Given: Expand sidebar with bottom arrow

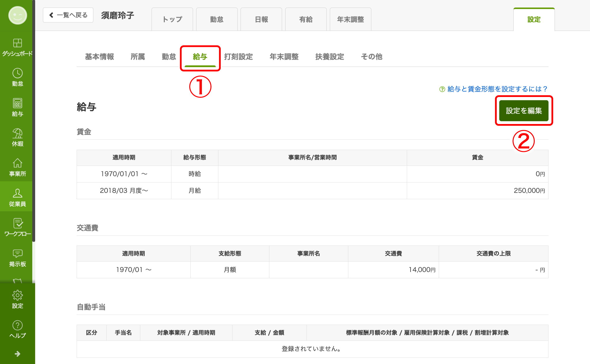Looking at the screenshot, I should coord(17,354).
